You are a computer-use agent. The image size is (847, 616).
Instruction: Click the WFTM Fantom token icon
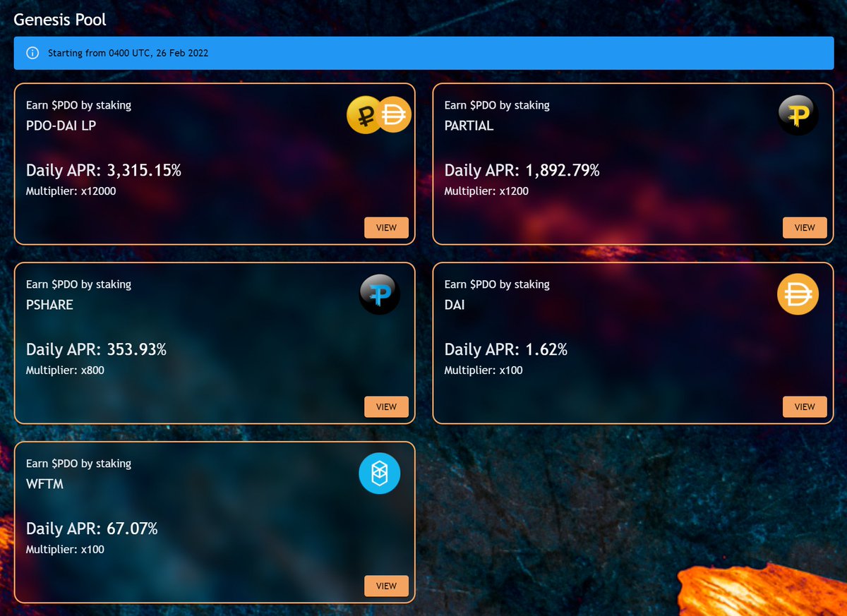380,473
